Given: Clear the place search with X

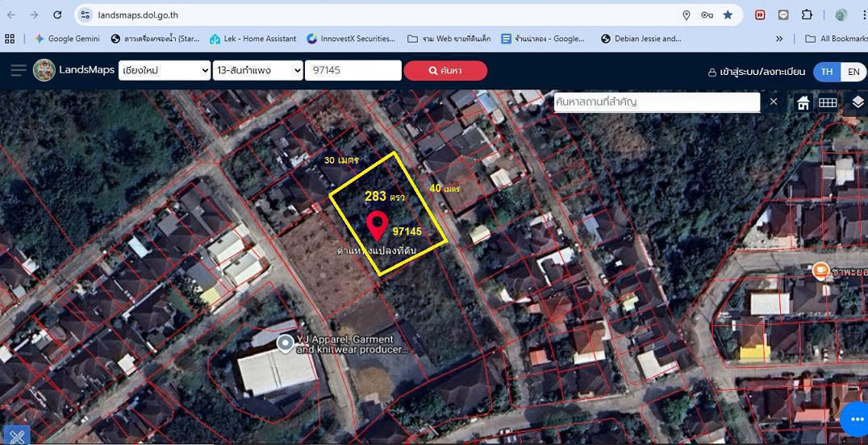Looking at the screenshot, I should pyautogui.click(x=773, y=102).
